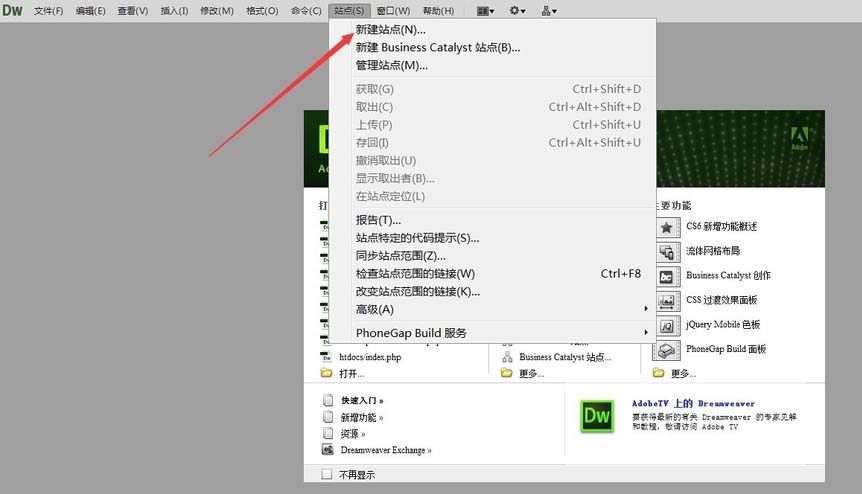The height and width of the screenshot is (494, 862).
Task: Open Business Catalyst 创作 link
Action: click(728, 275)
